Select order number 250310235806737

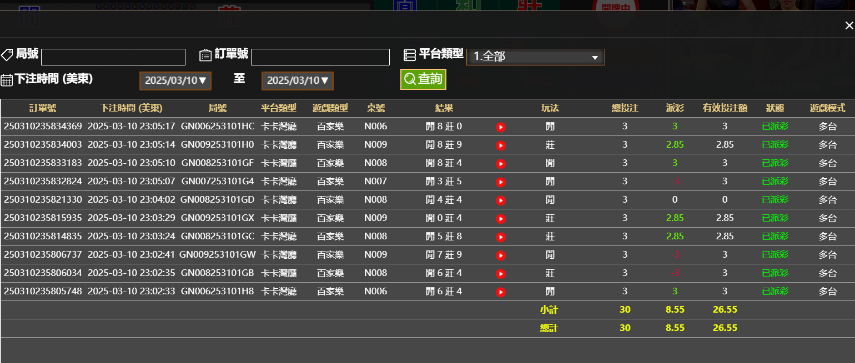[x=43, y=255]
